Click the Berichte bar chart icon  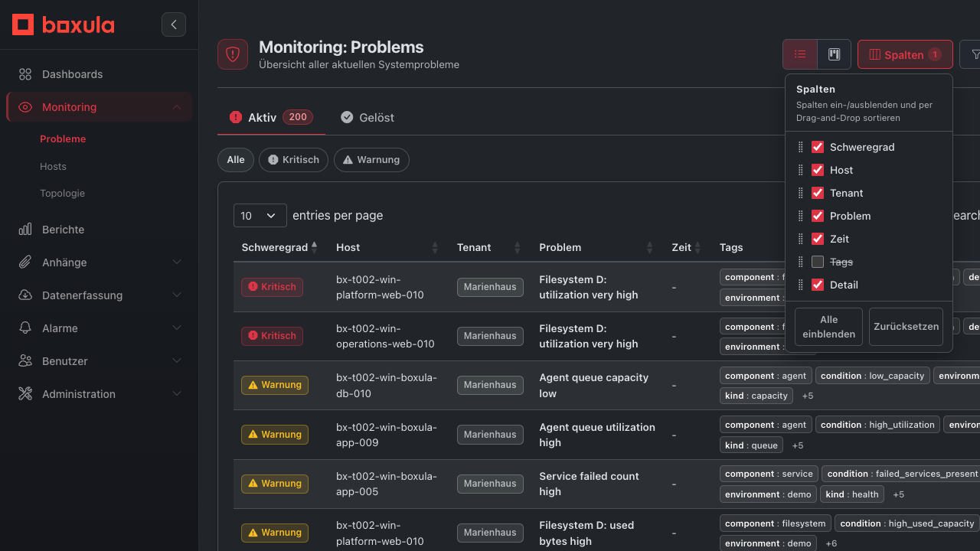point(25,230)
